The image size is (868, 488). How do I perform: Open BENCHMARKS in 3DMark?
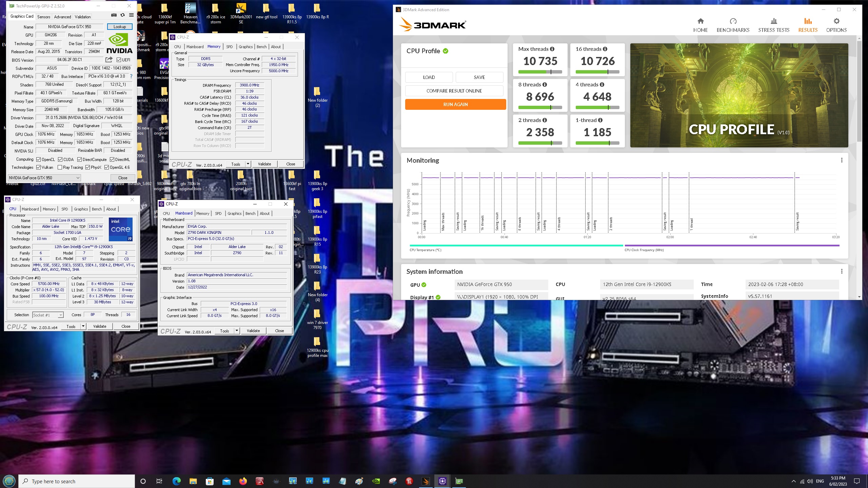click(x=733, y=25)
